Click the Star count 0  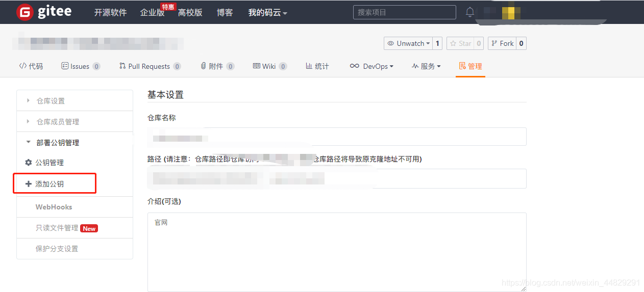pos(479,43)
